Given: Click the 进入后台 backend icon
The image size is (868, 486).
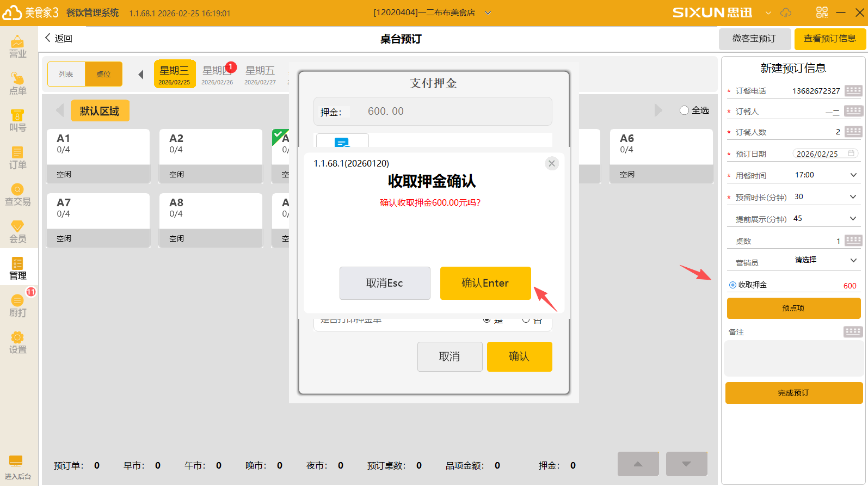Looking at the screenshot, I should tap(17, 467).
